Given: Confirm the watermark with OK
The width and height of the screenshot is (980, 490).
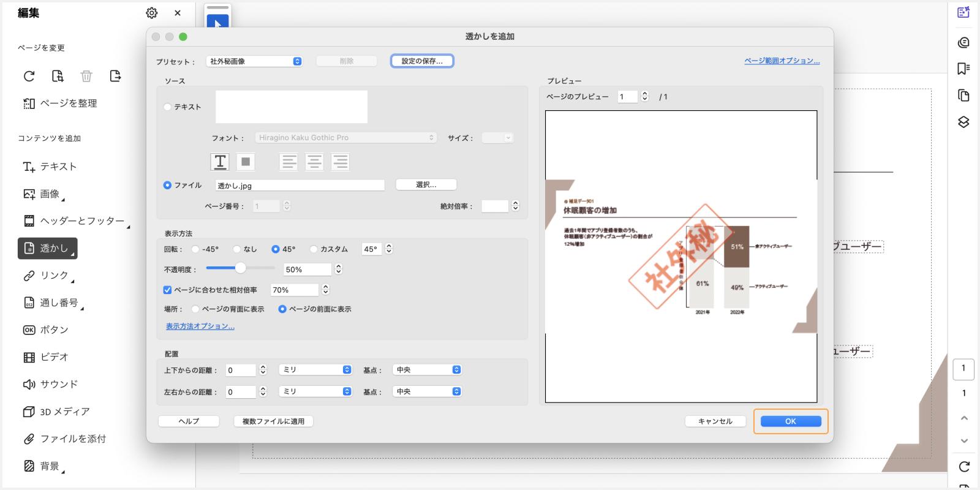Looking at the screenshot, I should (791, 421).
